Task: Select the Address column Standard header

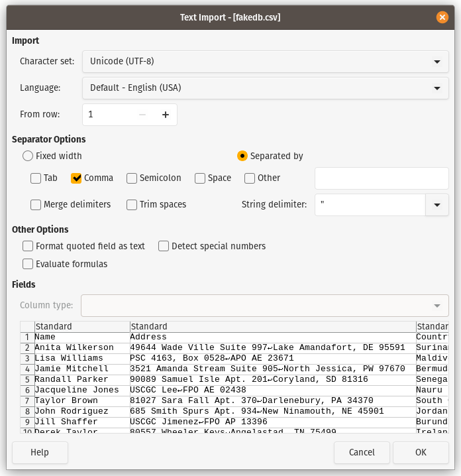Action: click(273, 327)
